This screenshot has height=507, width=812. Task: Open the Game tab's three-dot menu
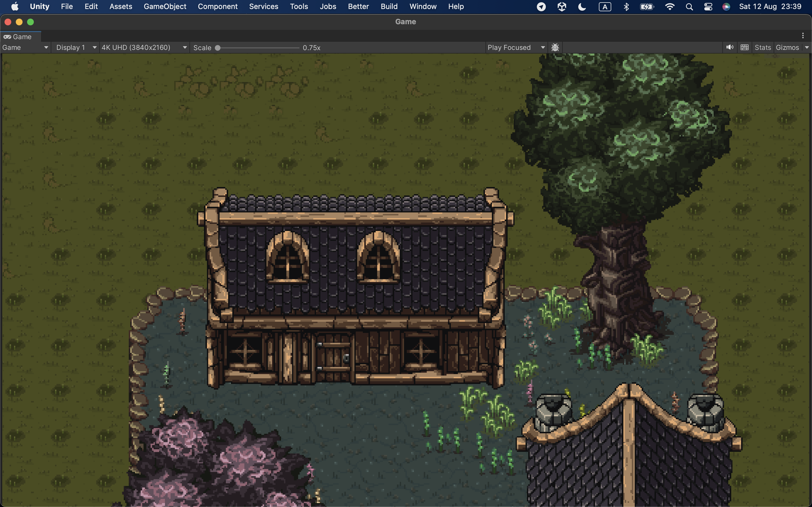[x=803, y=35]
